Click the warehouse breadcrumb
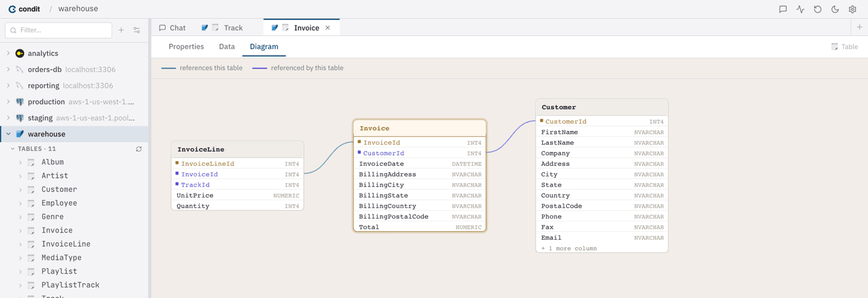Screen dimensions: 868x298 78,9
